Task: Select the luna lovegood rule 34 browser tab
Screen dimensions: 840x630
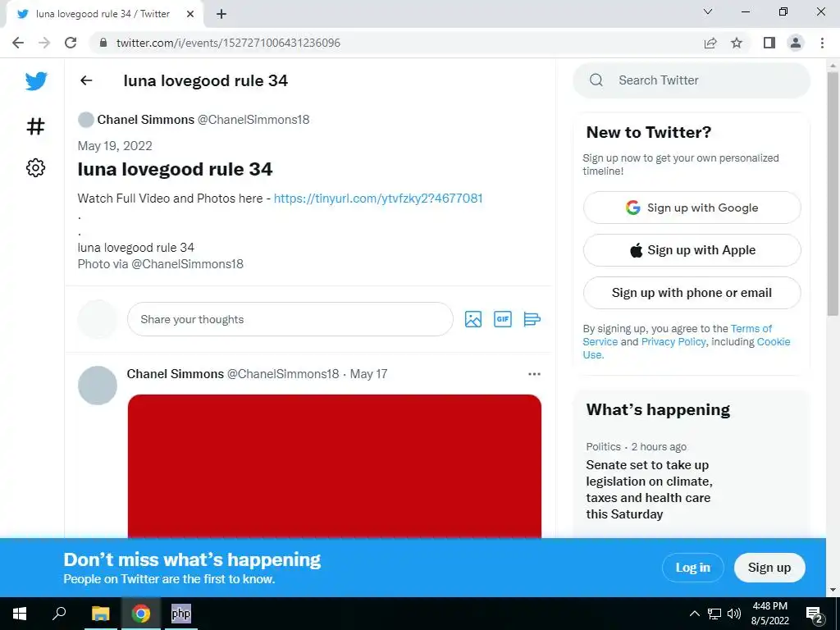Action: point(102,14)
